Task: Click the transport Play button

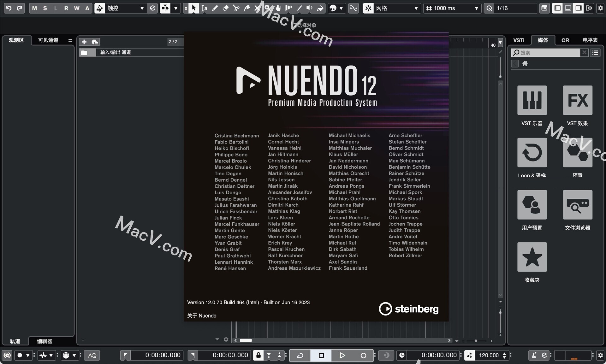Action: pos(342,355)
